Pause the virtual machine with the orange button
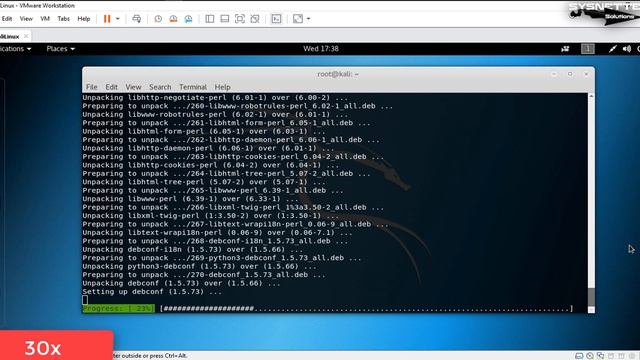Viewport: 640px width, 360px height. 107,19
